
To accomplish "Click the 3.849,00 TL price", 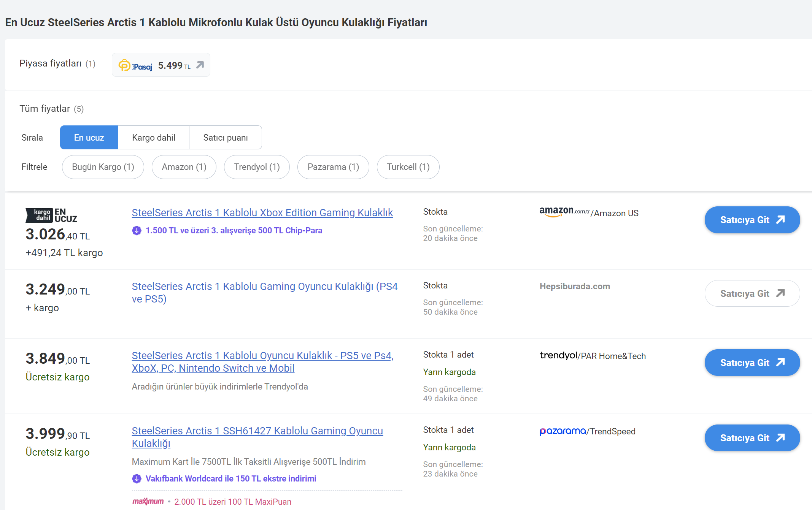I will coord(58,358).
